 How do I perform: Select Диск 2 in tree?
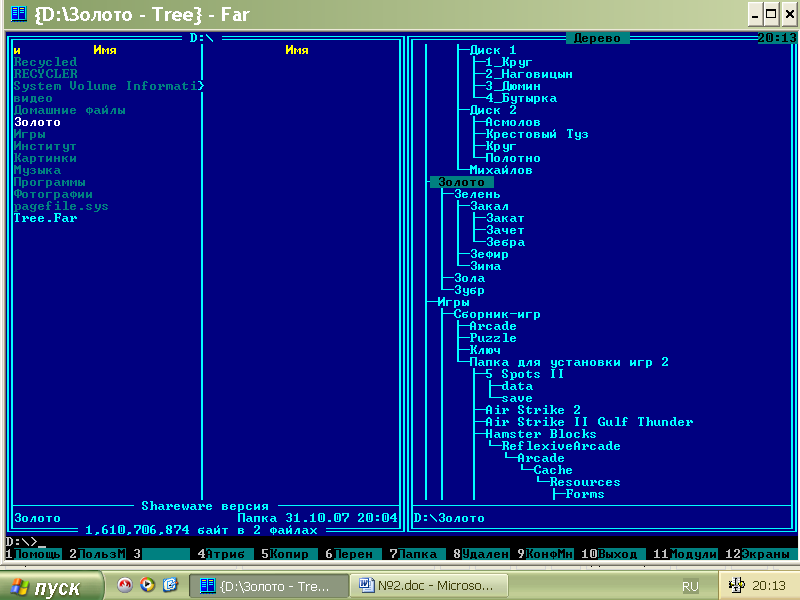click(493, 110)
